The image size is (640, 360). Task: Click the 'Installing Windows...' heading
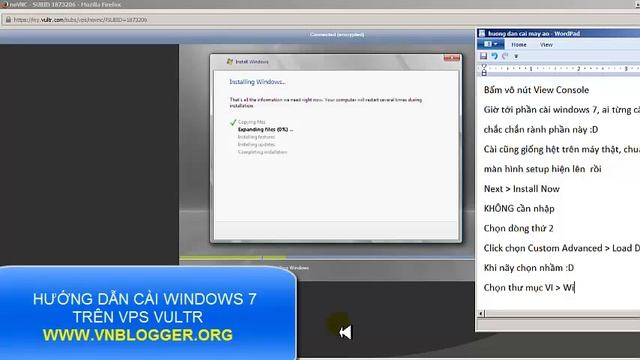pyautogui.click(x=257, y=82)
